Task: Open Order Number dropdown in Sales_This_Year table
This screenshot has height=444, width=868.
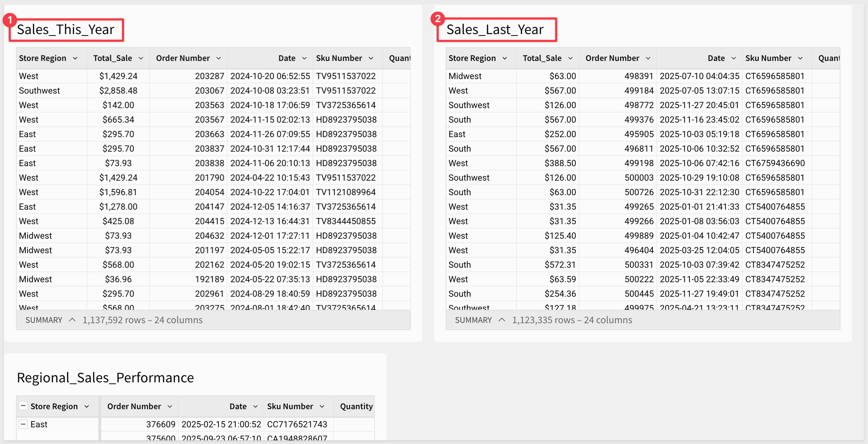Action: (x=218, y=58)
